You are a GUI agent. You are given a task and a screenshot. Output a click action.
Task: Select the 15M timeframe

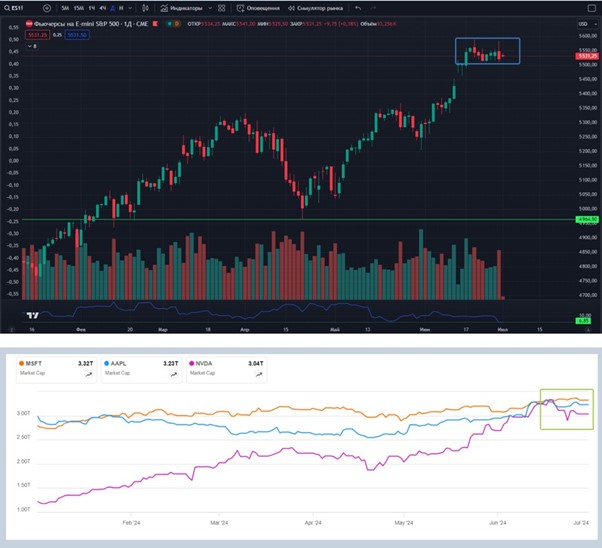pyautogui.click(x=79, y=8)
